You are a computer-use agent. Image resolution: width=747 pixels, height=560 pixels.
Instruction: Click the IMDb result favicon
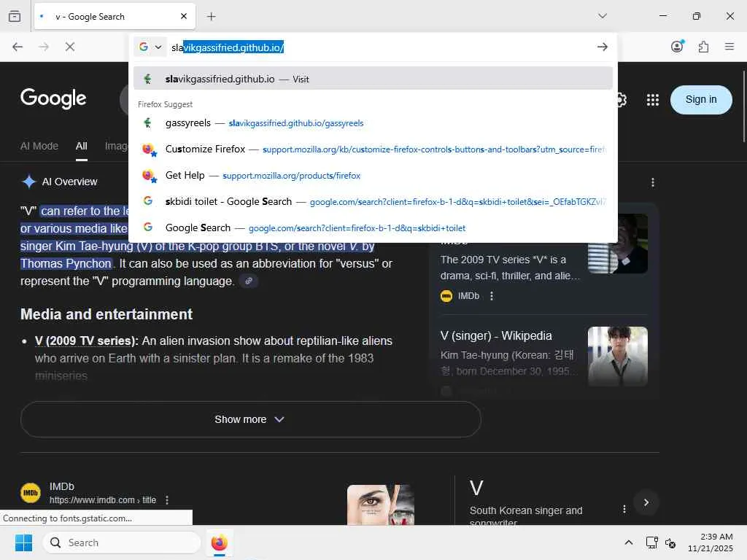pos(31,492)
